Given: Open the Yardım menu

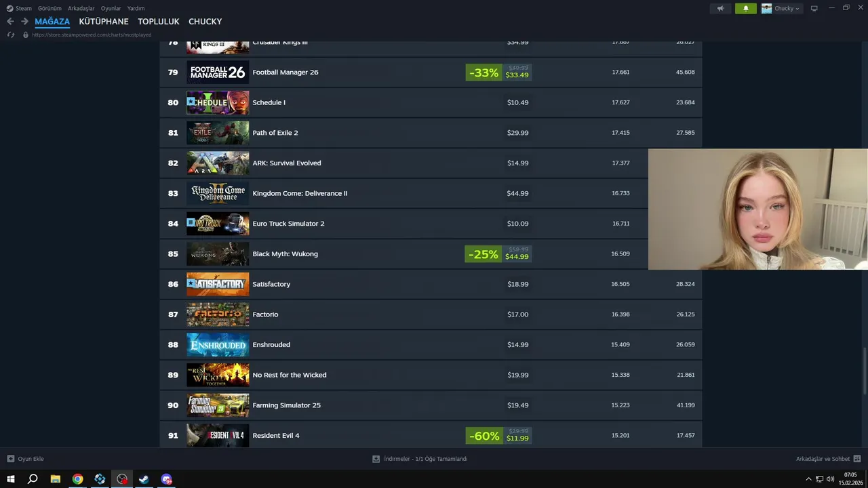Looking at the screenshot, I should [136, 8].
